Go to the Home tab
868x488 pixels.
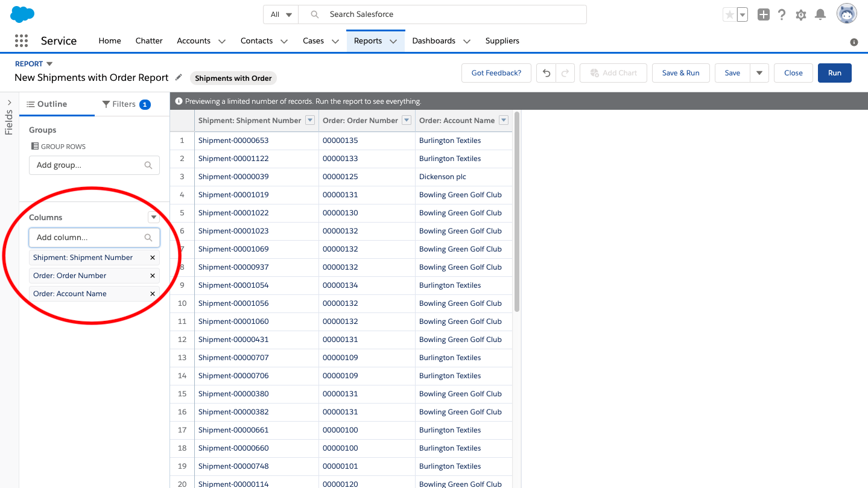click(110, 41)
